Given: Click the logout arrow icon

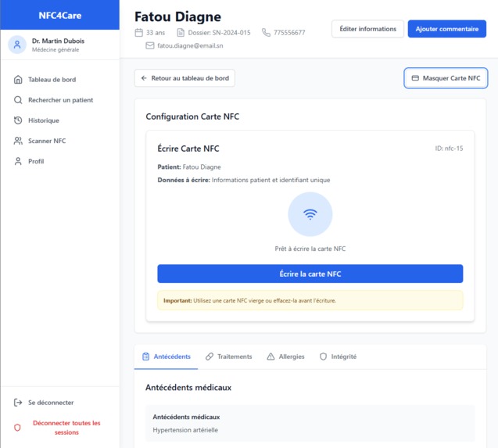Looking at the screenshot, I should tap(18, 403).
